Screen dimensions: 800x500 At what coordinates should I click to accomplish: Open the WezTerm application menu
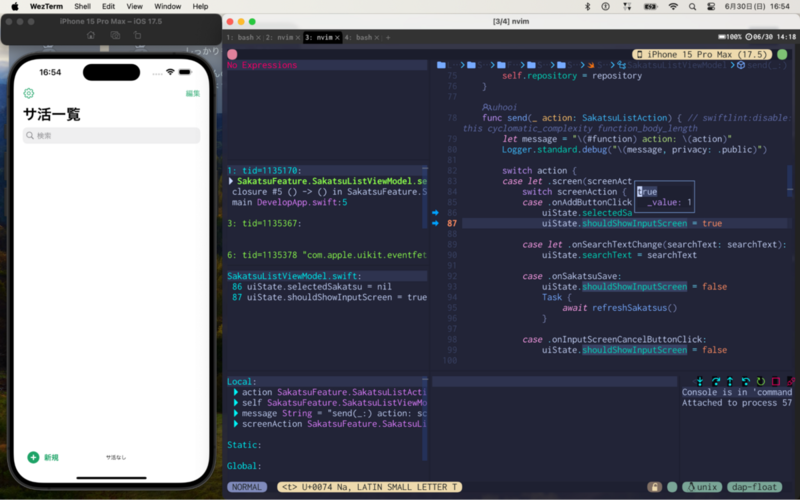[46, 7]
